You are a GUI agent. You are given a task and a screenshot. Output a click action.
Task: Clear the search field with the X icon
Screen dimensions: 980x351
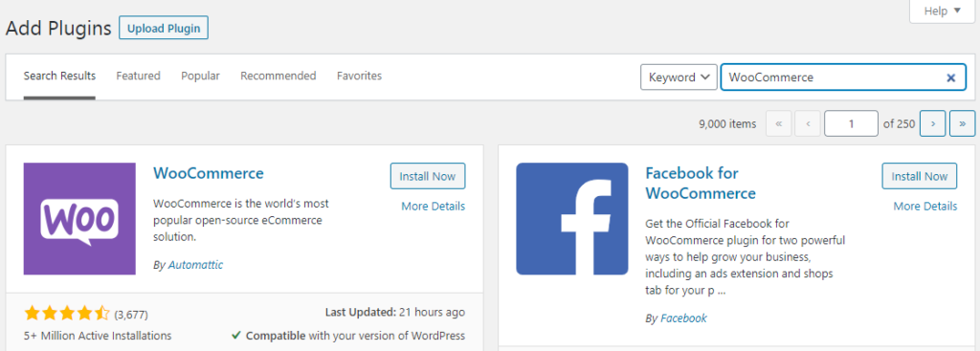tap(951, 77)
